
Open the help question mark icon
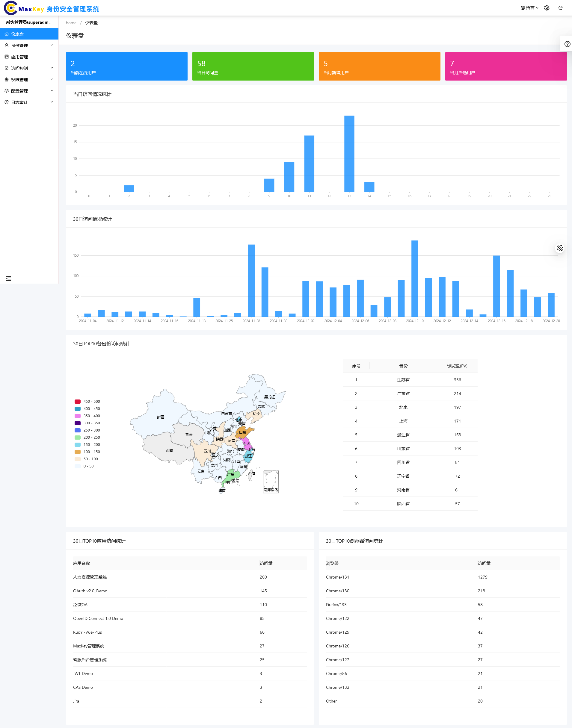click(567, 44)
